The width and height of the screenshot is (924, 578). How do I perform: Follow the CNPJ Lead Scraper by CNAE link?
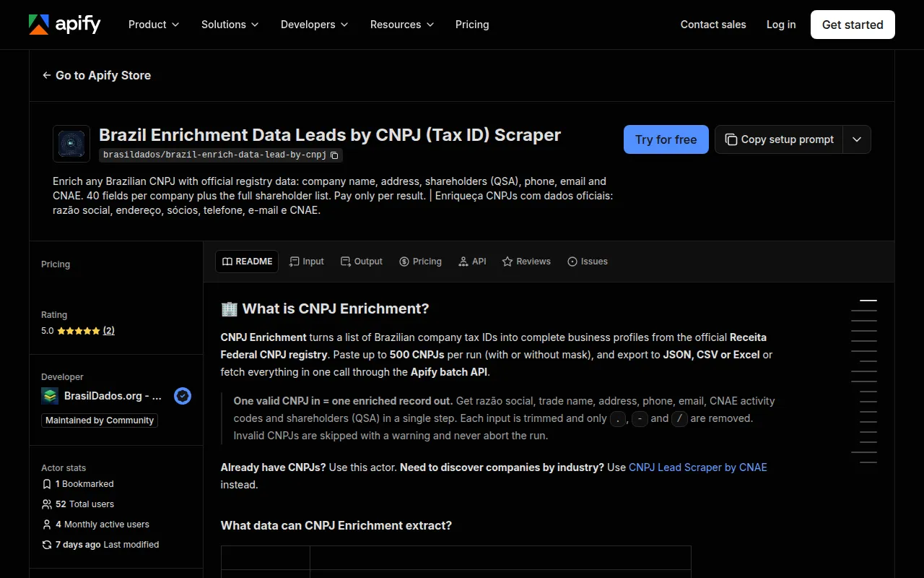[698, 467]
